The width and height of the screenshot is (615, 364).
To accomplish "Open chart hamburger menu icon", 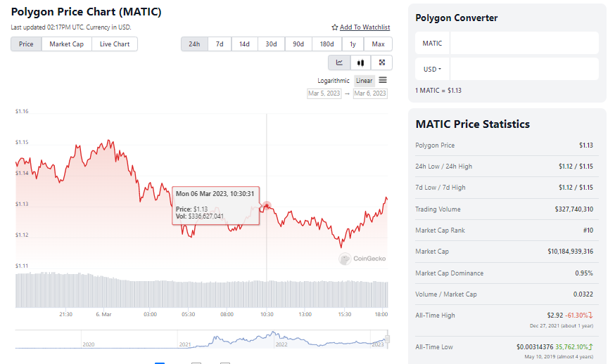I will coord(383,80).
